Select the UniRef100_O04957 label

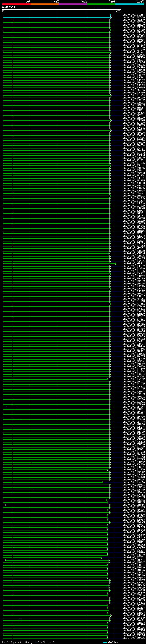tap(134, 273)
